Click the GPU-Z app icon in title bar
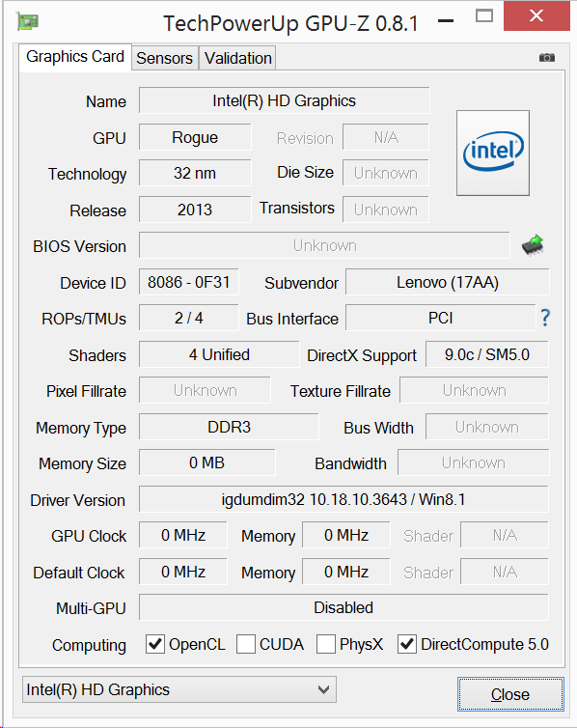The height and width of the screenshot is (728, 577). 28,22
